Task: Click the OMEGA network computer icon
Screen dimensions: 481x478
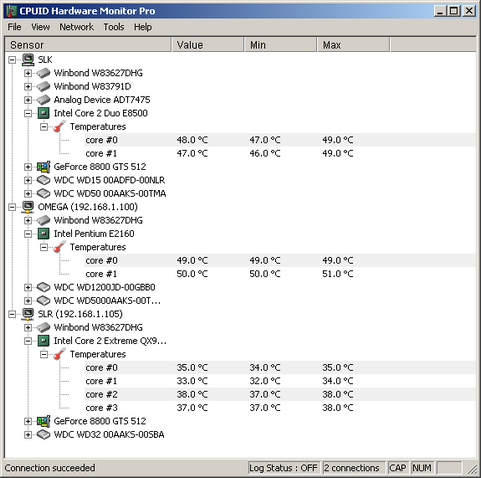Action: (28, 207)
